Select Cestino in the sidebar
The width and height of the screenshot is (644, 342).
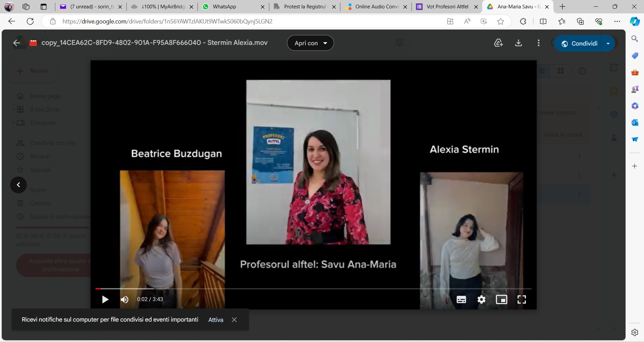point(40,203)
